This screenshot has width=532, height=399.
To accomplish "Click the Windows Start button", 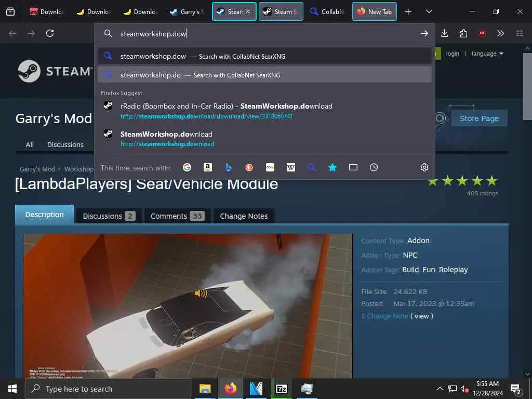I will click(12, 389).
